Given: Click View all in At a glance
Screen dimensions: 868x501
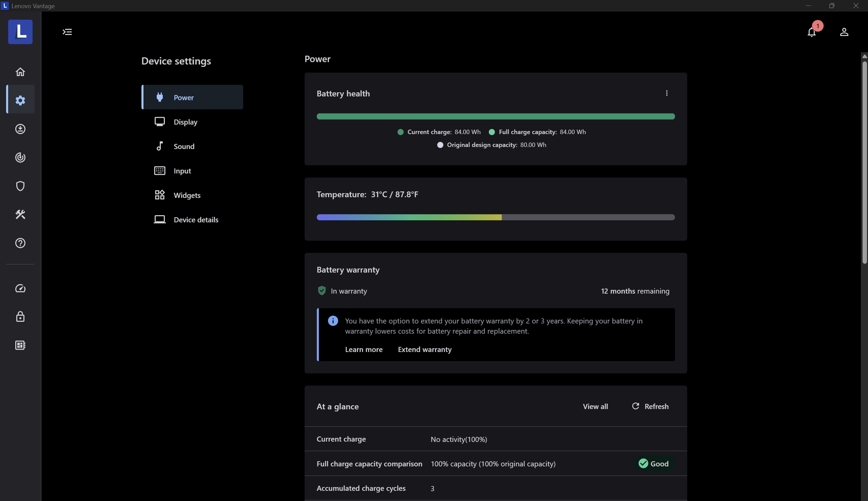Looking at the screenshot, I should click(x=595, y=406).
